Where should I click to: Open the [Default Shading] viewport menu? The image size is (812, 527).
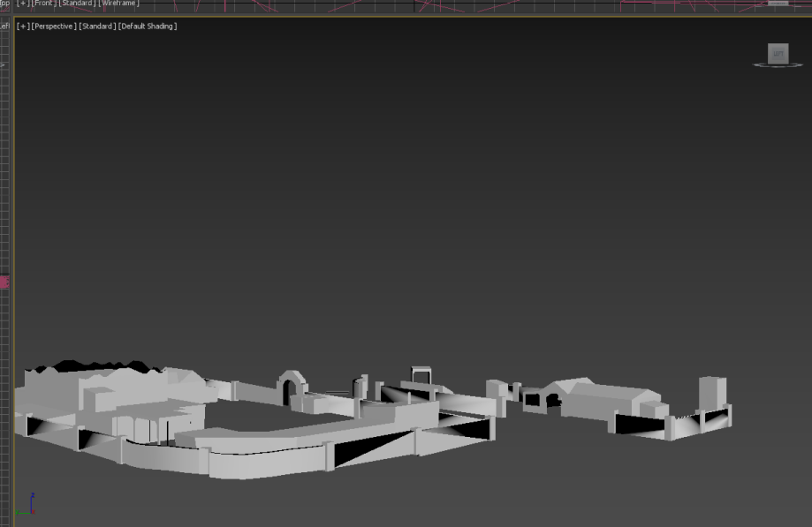[148, 26]
